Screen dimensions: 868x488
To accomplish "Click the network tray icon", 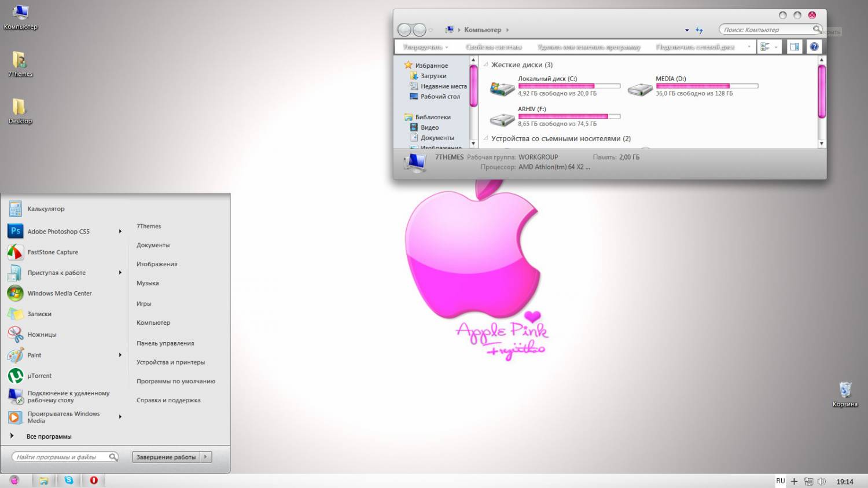I will pyautogui.click(x=808, y=482).
